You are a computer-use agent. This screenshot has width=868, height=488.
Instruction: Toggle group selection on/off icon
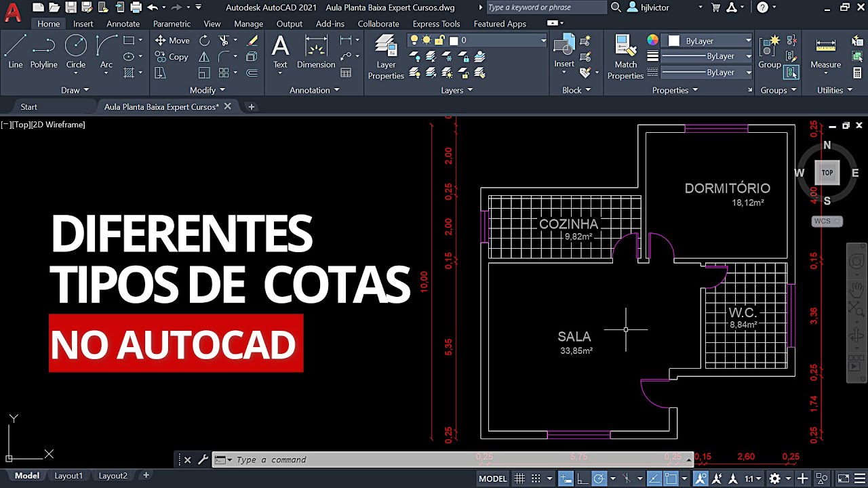point(791,73)
